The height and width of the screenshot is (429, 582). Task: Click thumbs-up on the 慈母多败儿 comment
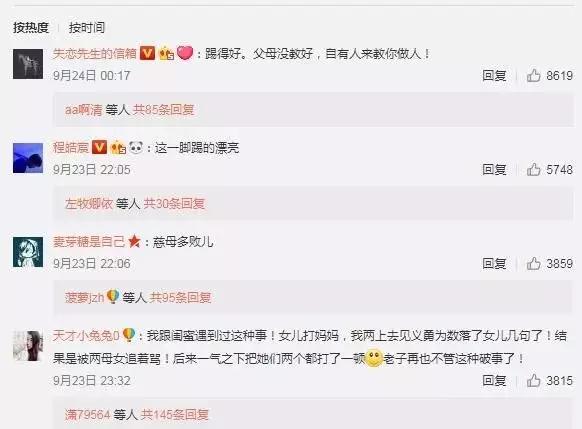[x=533, y=263]
